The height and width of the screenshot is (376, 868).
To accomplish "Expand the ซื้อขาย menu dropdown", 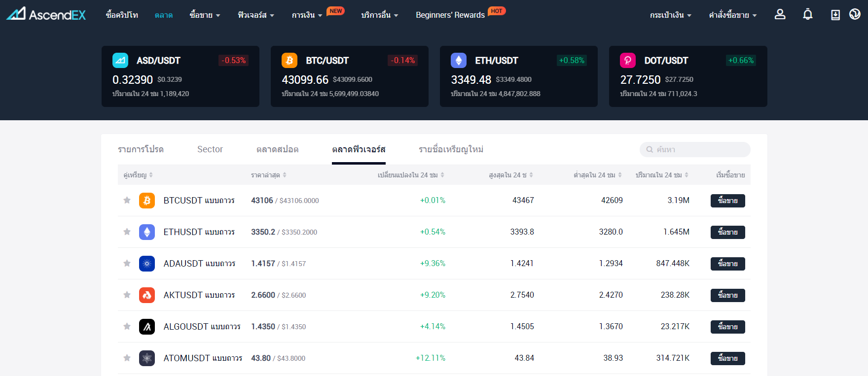I will click(x=205, y=15).
